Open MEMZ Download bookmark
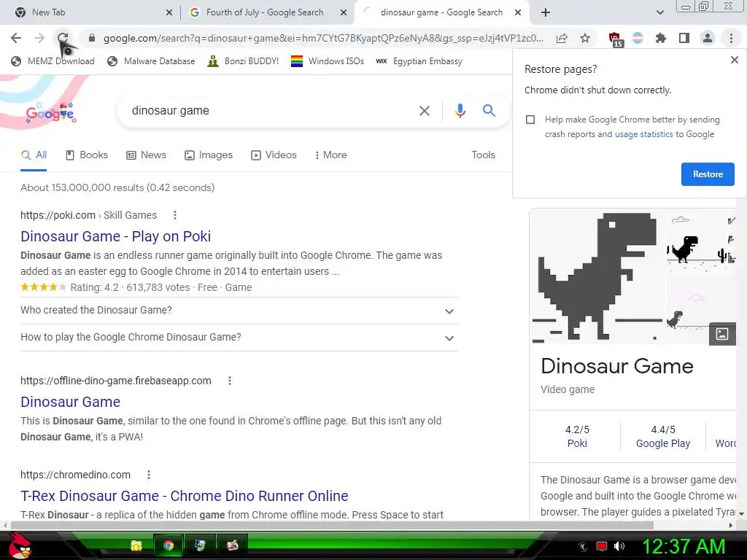This screenshot has height=560, width=747. pos(53,61)
